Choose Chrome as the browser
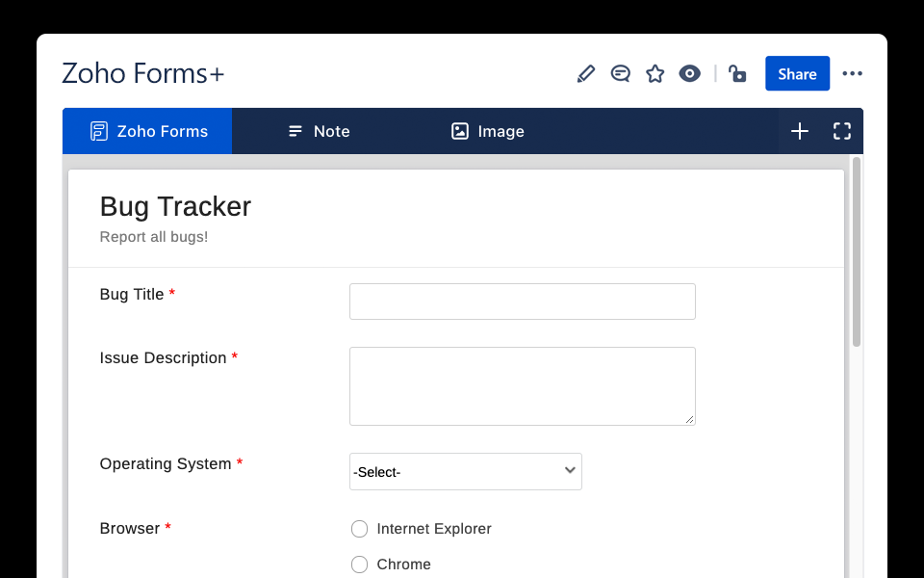The width and height of the screenshot is (924, 578). pos(359,565)
